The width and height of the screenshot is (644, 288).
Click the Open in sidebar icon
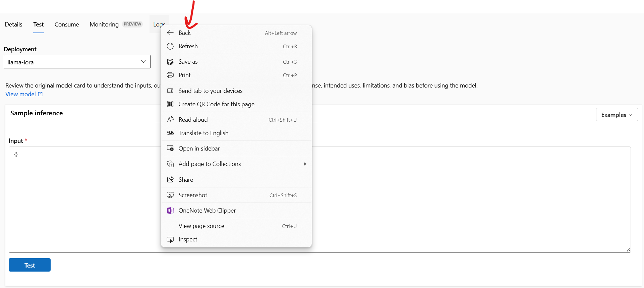pos(170,148)
